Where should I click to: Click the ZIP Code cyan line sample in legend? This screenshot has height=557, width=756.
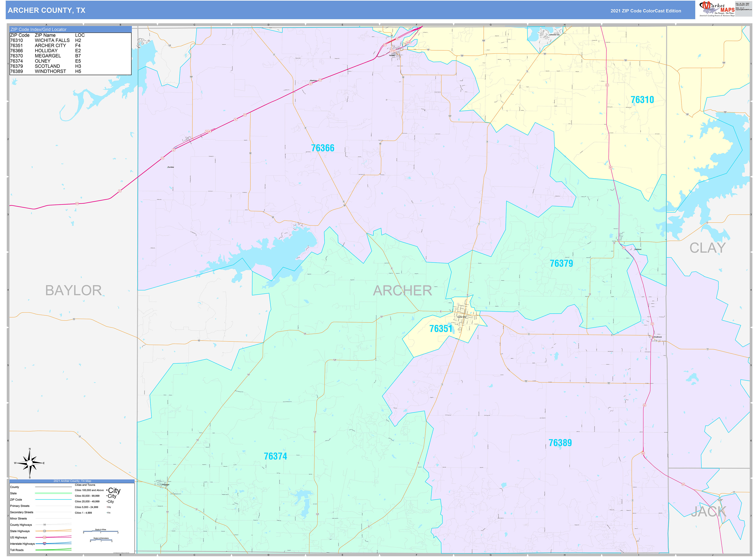coord(54,500)
